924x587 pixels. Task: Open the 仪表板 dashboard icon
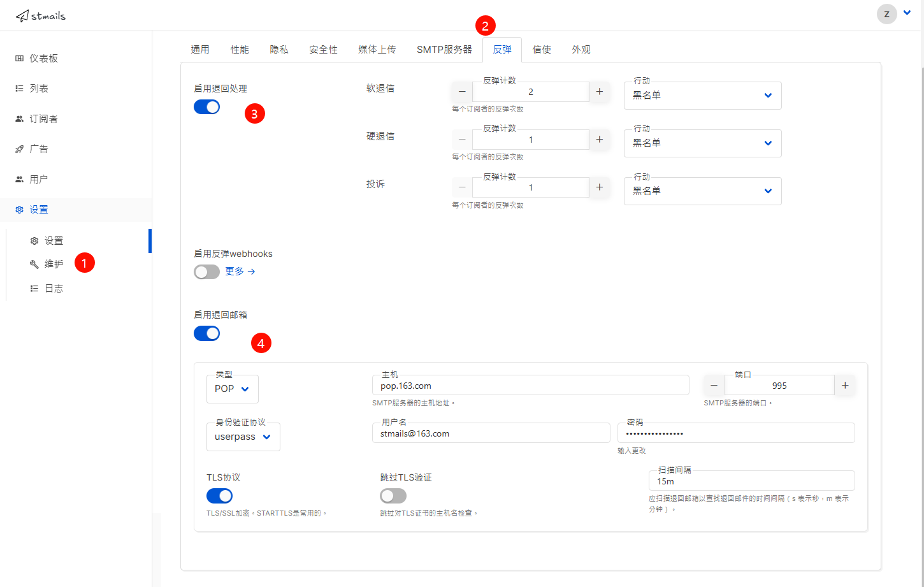[18, 58]
